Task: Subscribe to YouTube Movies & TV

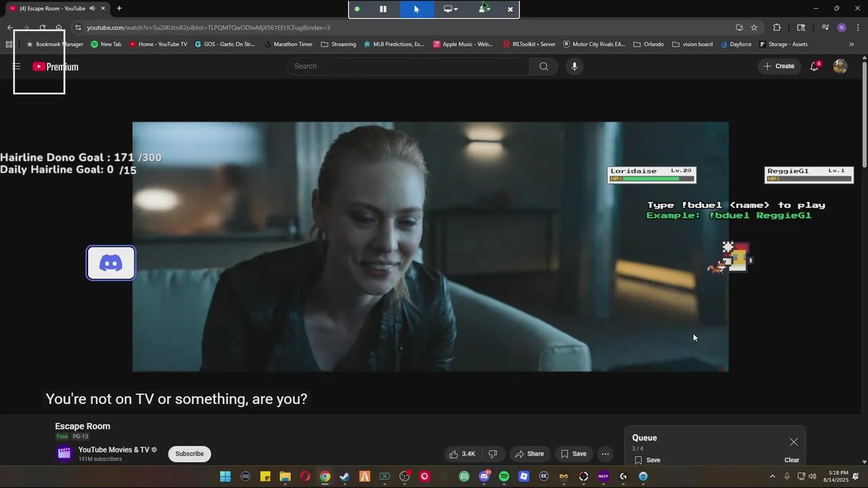Action: (189, 454)
